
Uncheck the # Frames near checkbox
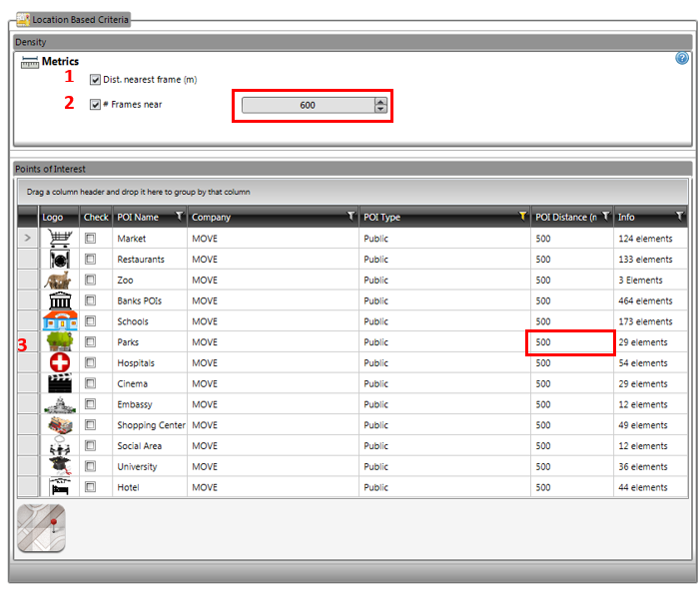95,105
